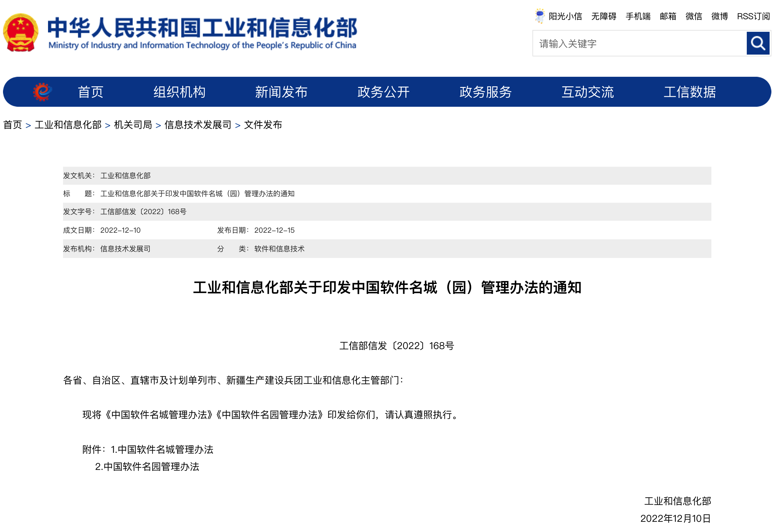Subscribe via the RSS订阅 link
The image size is (781, 532).
click(x=753, y=16)
